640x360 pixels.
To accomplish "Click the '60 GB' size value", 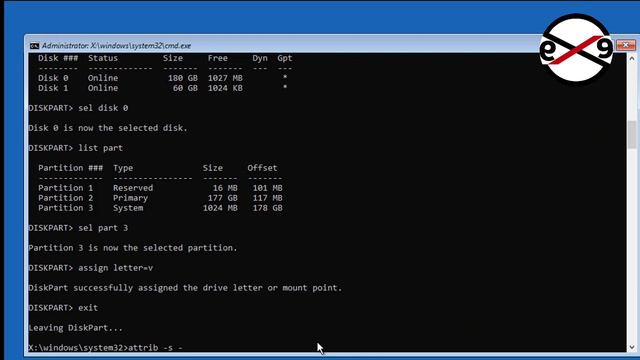I will tap(185, 88).
